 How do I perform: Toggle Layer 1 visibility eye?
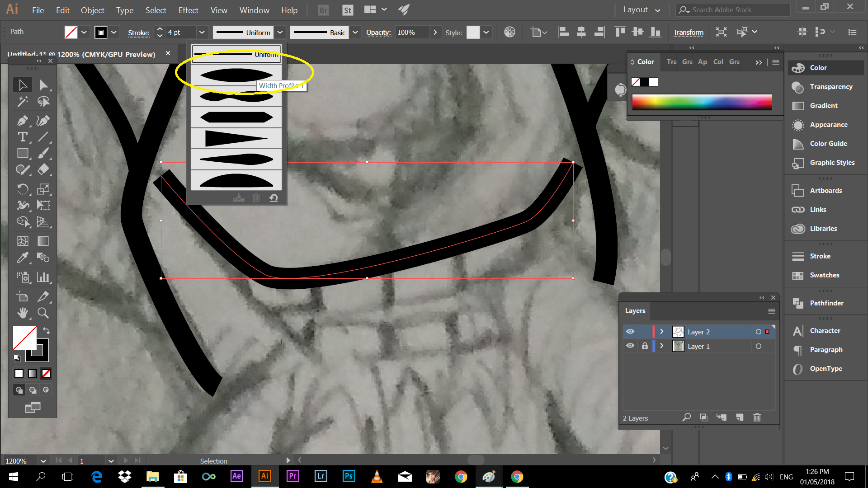click(x=630, y=346)
